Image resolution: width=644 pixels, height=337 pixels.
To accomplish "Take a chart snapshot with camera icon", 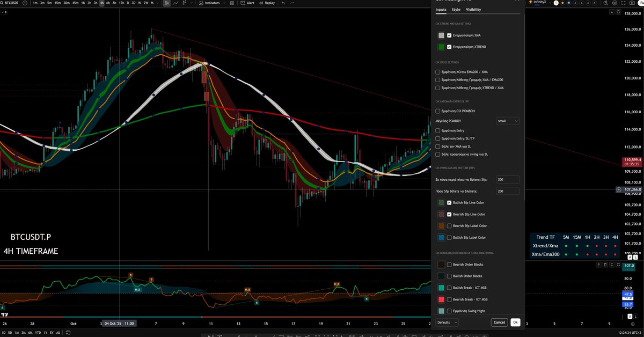I will (x=632, y=3).
